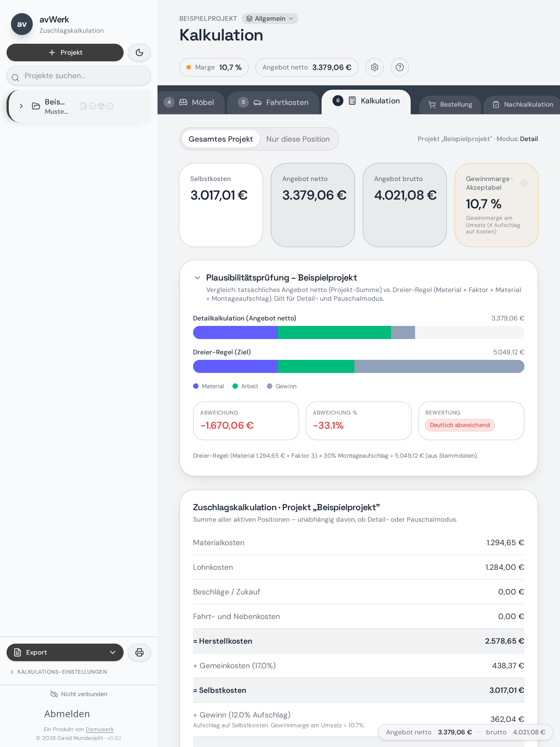560x747 pixels.
Task: Click the cloud-off icon beside Nicht verbunden
Action: (x=54, y=694)
